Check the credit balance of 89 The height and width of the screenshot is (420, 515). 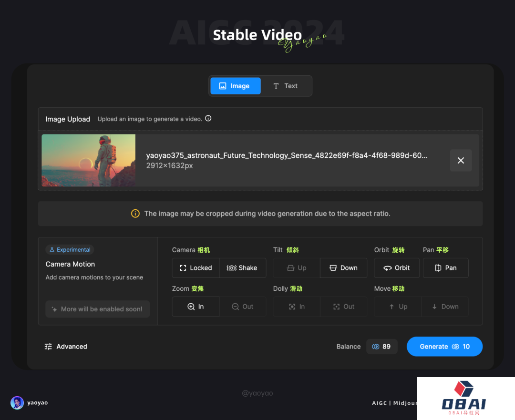click(x=381, y=347)
